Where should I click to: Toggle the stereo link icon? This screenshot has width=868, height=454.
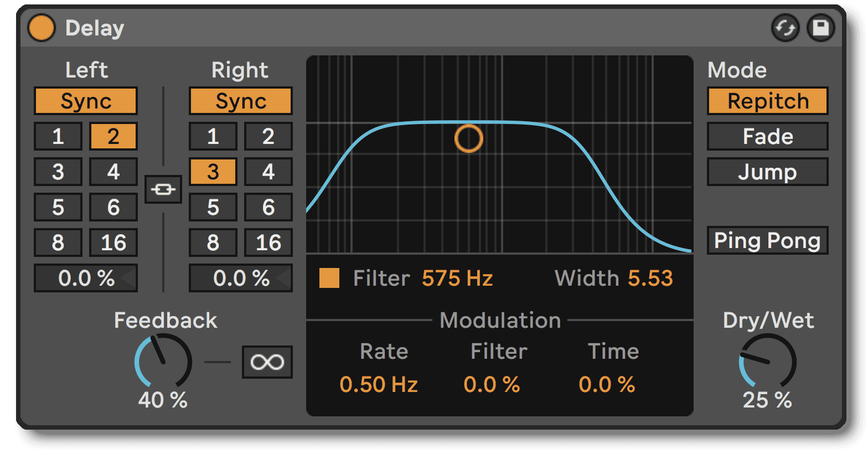pyautogui.click(x=163, y=189)
